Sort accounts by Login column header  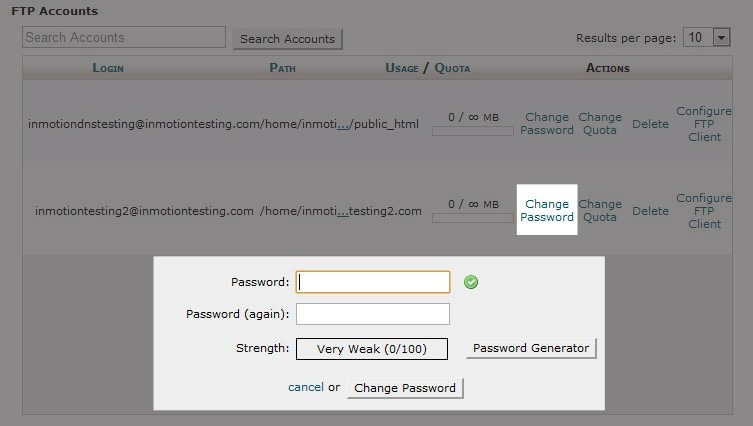point(122,68)
